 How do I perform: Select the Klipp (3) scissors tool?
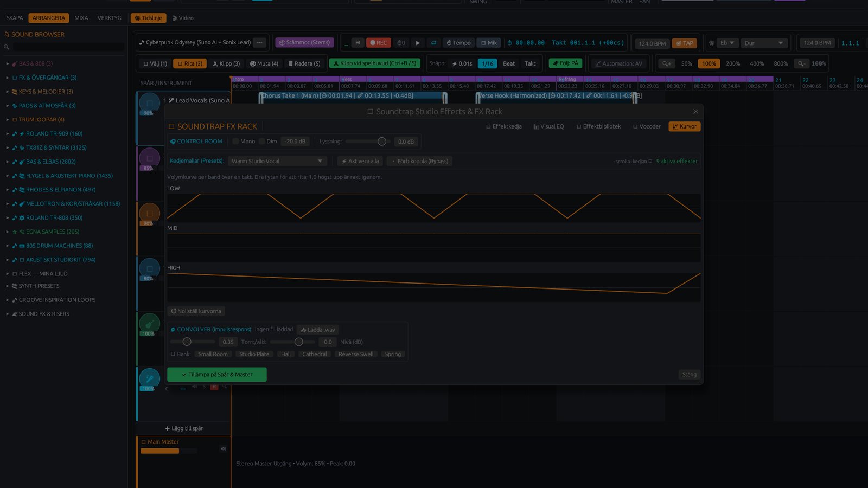point(226,63)
